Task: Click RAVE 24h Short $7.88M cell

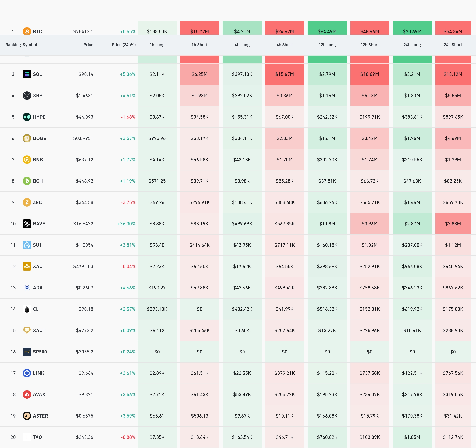Action: click(453, 224)
